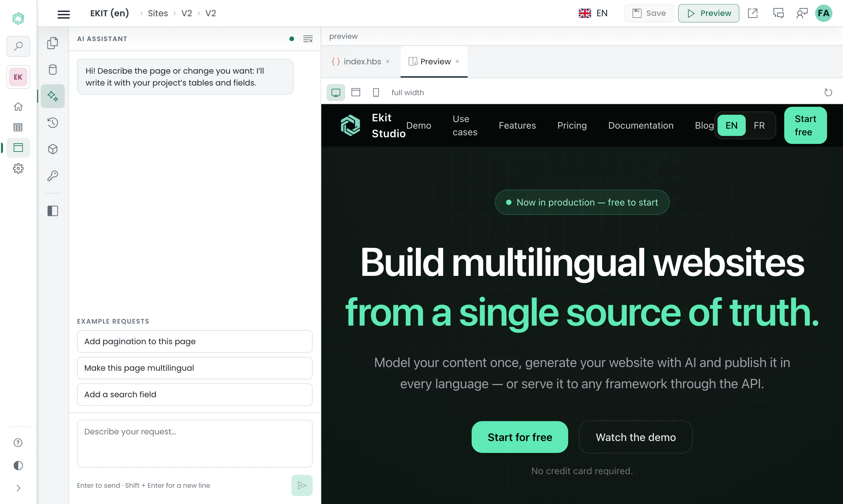Image resolution: width=843 pixels, height=504 pixels.
Task: Choose 'Make this page multilingual' example
Action: tap(195, 368)
